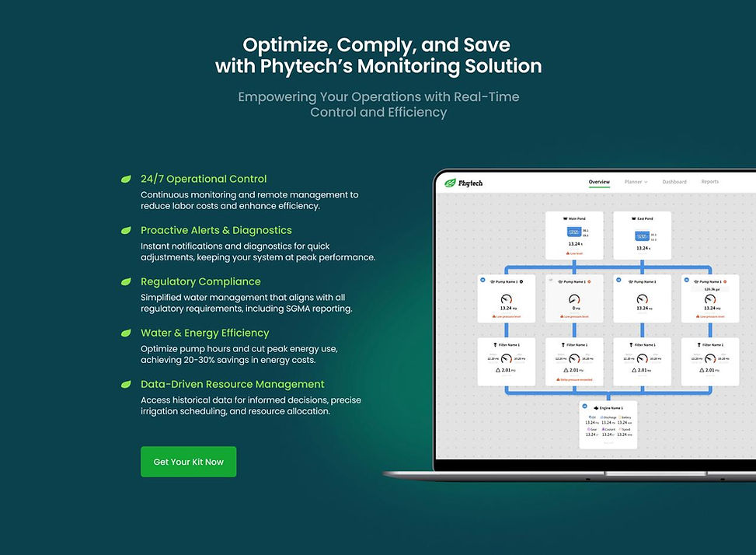The width and height of the screenshot is (756, 555).
Task: Click the Low level warning under Main Pond
Action: pos(574,253)
